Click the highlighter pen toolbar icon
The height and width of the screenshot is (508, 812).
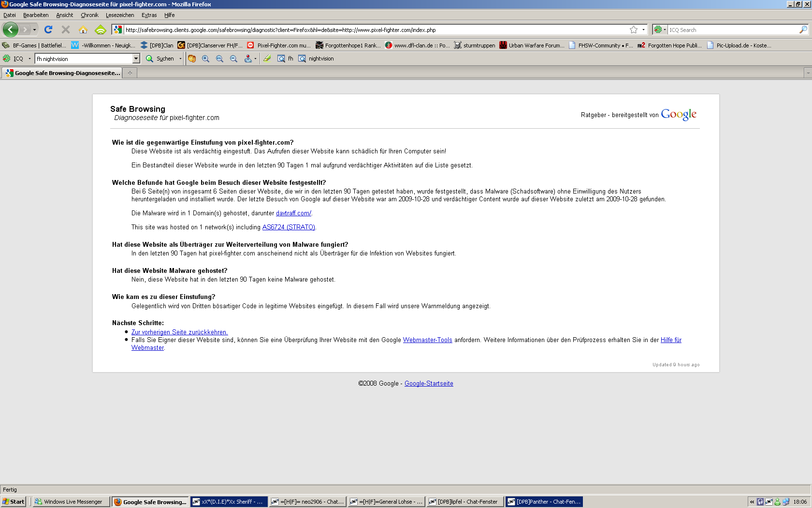(267, 59)
